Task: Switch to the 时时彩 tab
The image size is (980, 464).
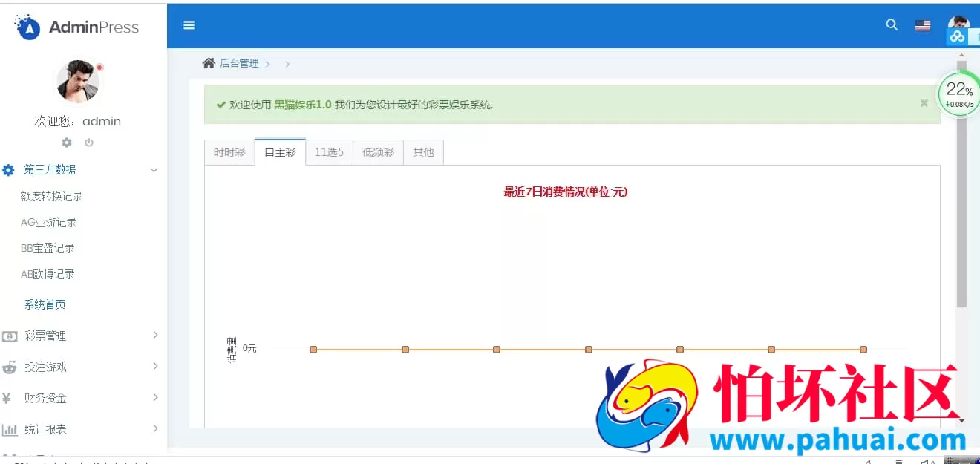Action: click(229, 152)
